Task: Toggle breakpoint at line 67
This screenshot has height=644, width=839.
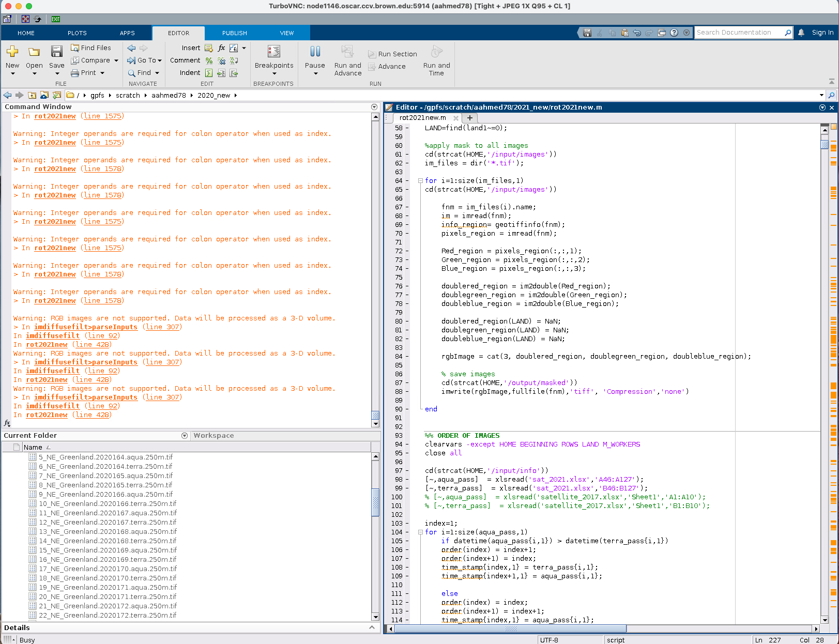Action: pos(407,207)
